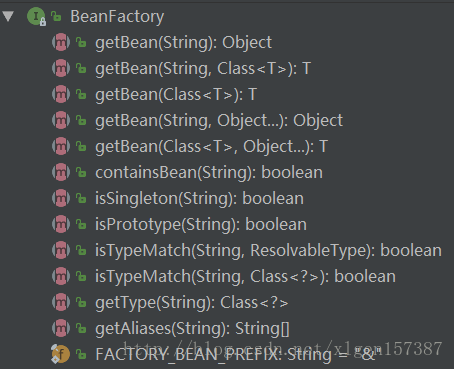The width and height of the screenshot is (454, 369).
Task: Click public visibility icon next to getBean(Class<T>, Object...)
Action: pos(81,146)
